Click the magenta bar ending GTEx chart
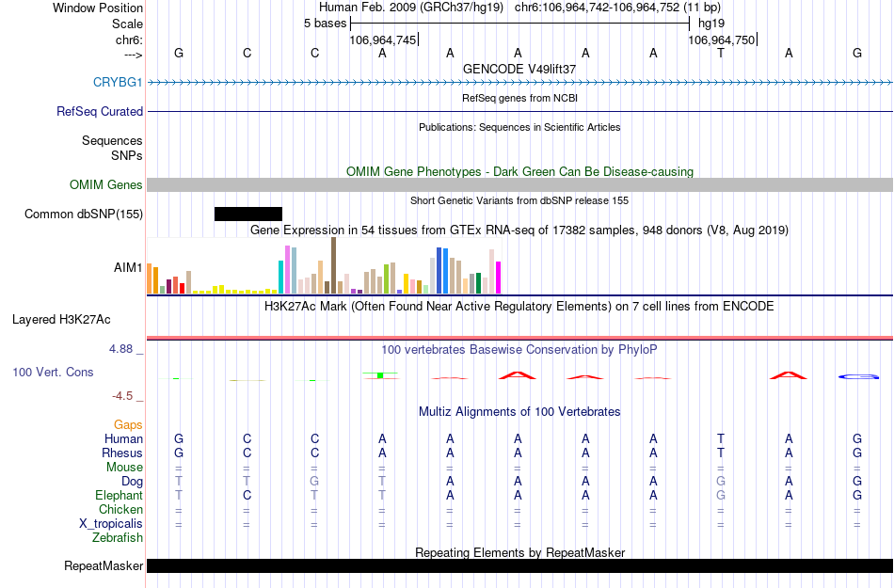 pyautogui.click(x=499, y=278)
